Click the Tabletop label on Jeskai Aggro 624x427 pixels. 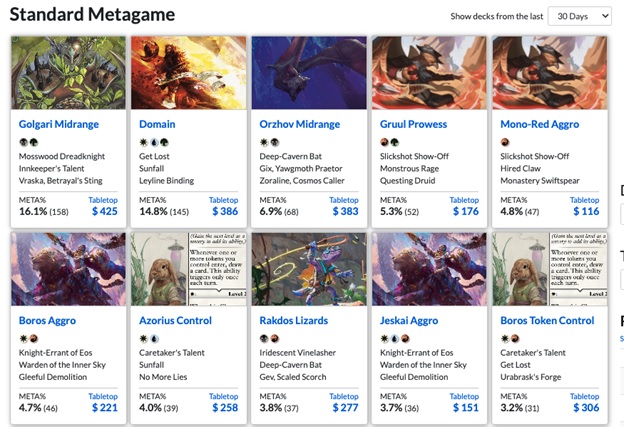point(465,396)
